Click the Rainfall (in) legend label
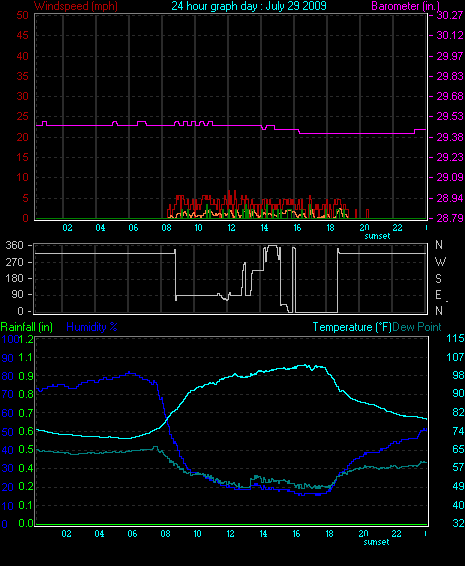This screenshot has height=566, width=465. point(27,327)
